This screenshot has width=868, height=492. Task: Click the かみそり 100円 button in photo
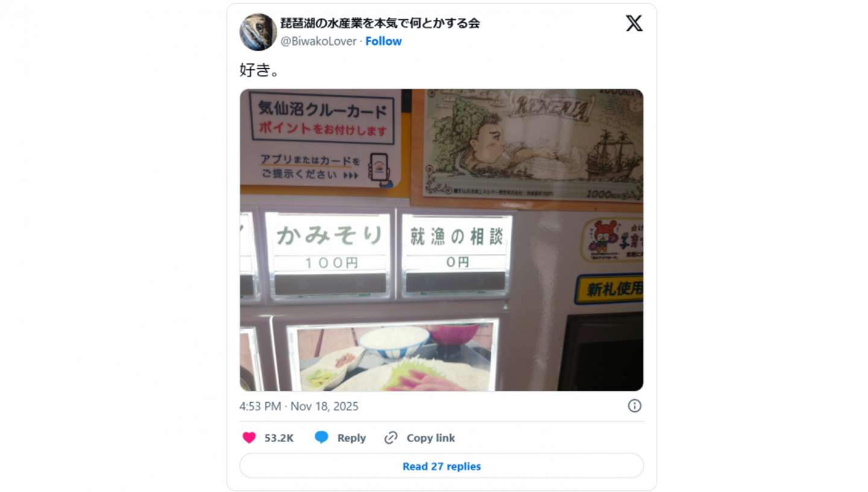(x=329, y=254)
